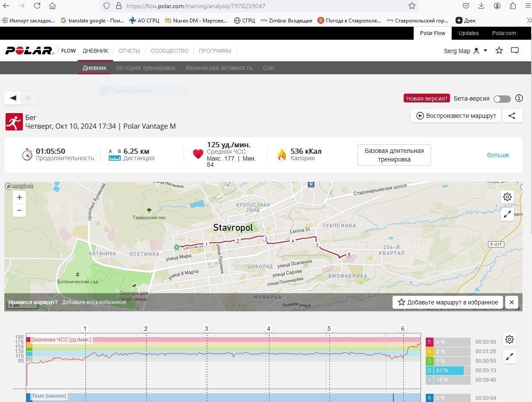The height and width of the screenshot is (402, 532).
Task: Open favorites star icon next to Serg Map
Action: coord(499,51)
